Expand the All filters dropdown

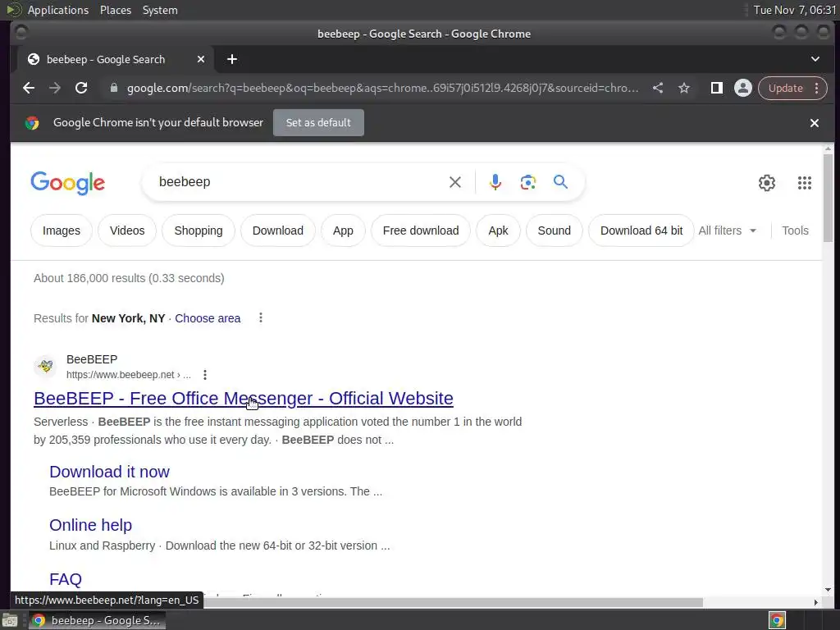[x=727, y=231]
